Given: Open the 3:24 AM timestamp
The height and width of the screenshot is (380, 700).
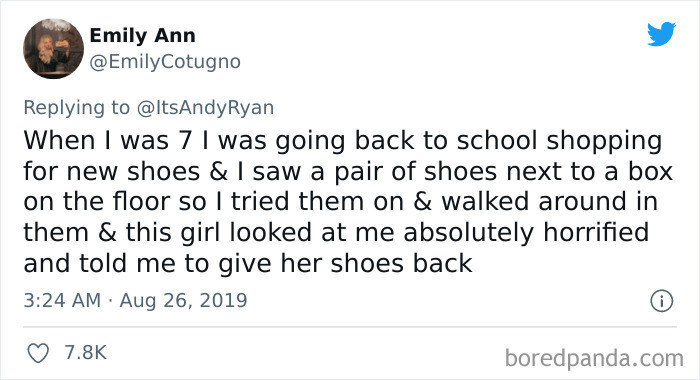Looking at the screenshot, I should (62, 300).
